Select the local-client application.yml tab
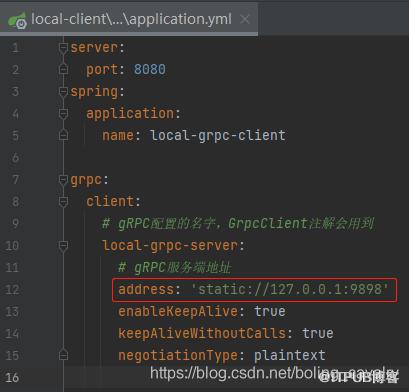The image size is (409, 392). (129, 19)
